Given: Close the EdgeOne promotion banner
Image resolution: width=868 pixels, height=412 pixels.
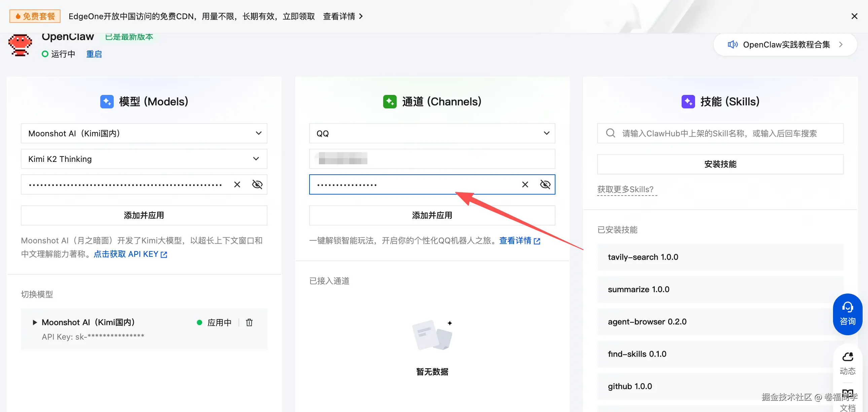Looking at the screenshot, I should click(x=854, y=16).
